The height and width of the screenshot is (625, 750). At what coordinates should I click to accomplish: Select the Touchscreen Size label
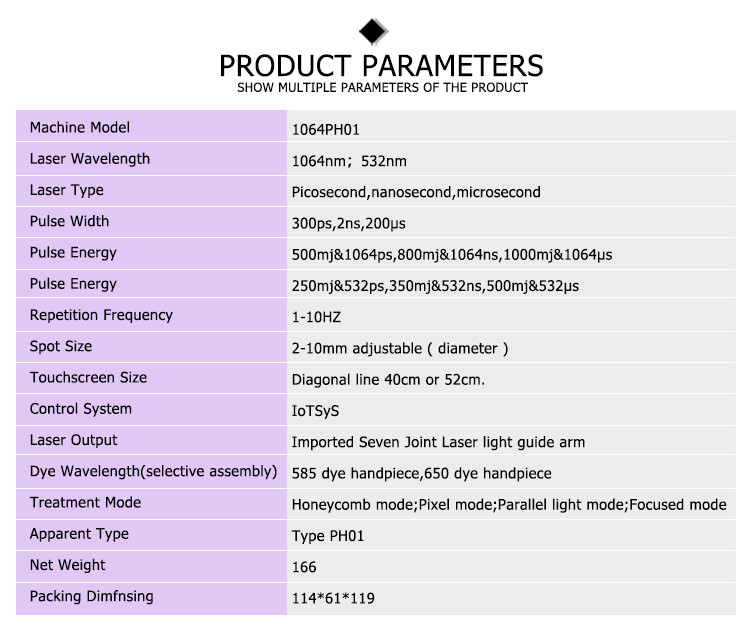coord(88,377)
